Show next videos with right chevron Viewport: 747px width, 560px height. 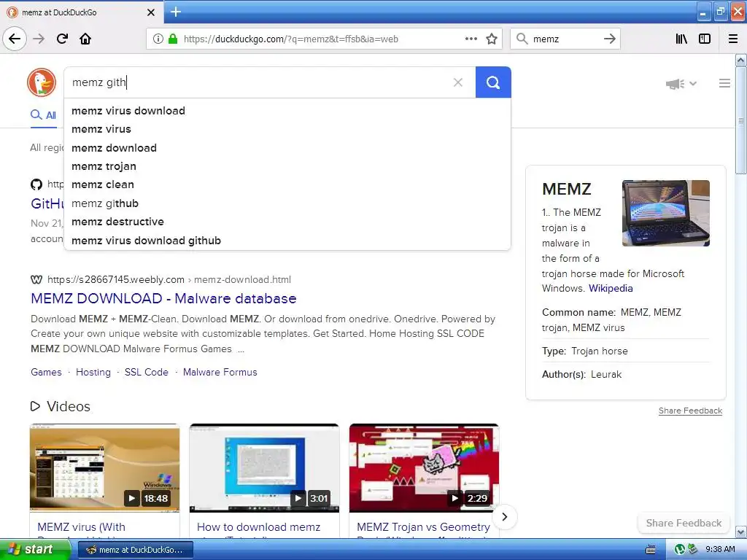[505, 517]
